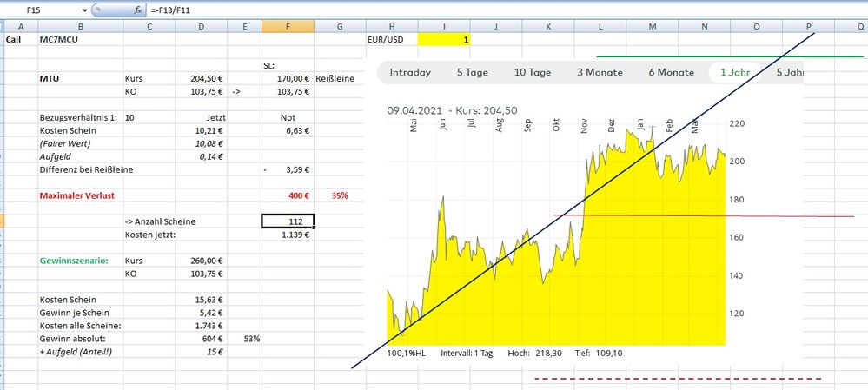Click the red 35% cell
Screen dimensions: 868x390
point(340,195)
